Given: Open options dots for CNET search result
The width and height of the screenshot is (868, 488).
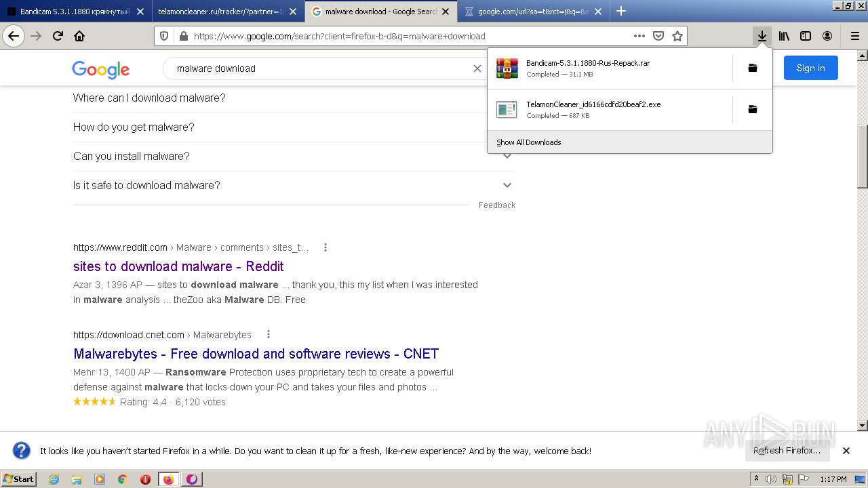Looking at the screenshot, I should 269,334.
